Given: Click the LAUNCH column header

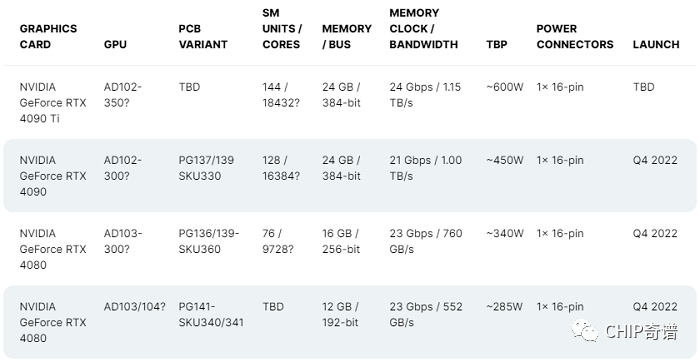Looking at the screenshot, I should click(656, 45).
